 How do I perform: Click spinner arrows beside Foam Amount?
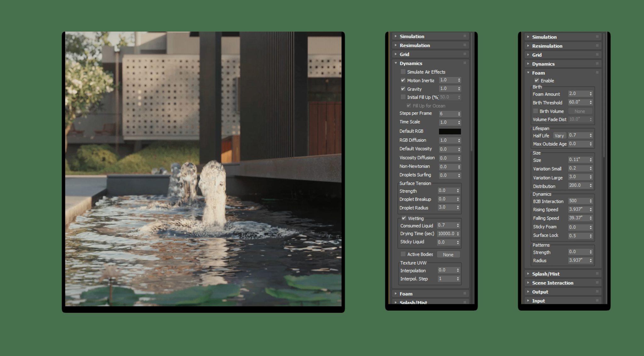[591, 94]
